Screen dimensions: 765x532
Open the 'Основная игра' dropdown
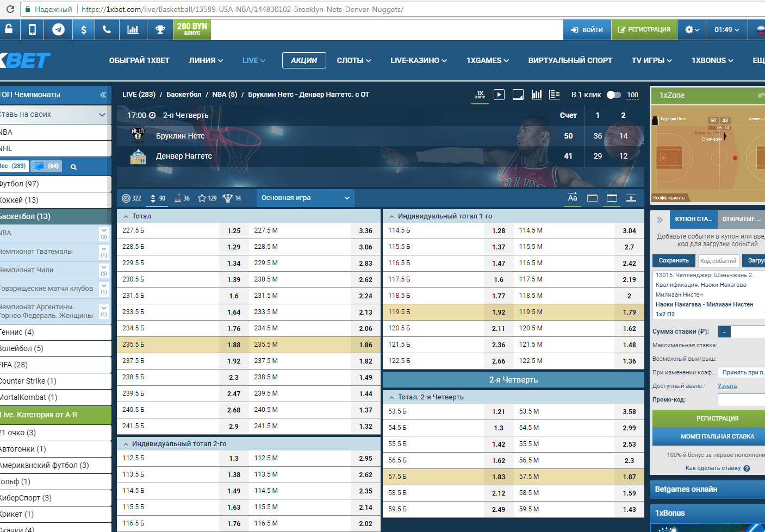(x=305, y=198)
